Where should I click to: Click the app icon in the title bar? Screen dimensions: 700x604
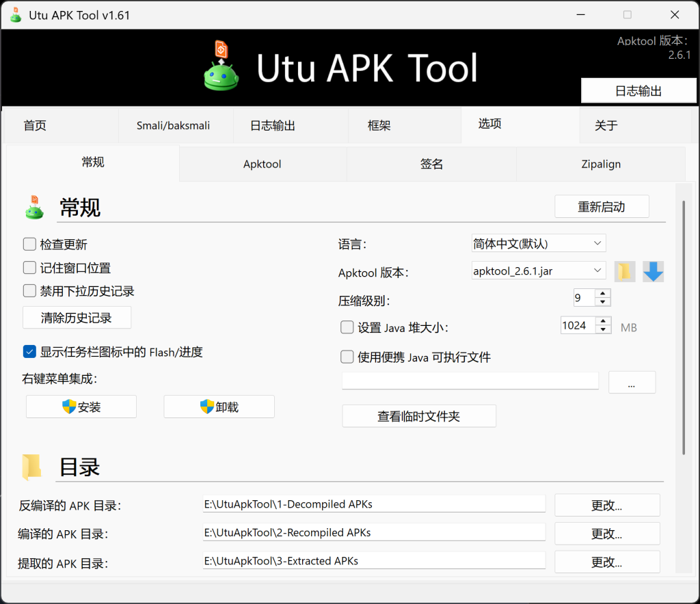coord(16,15)
